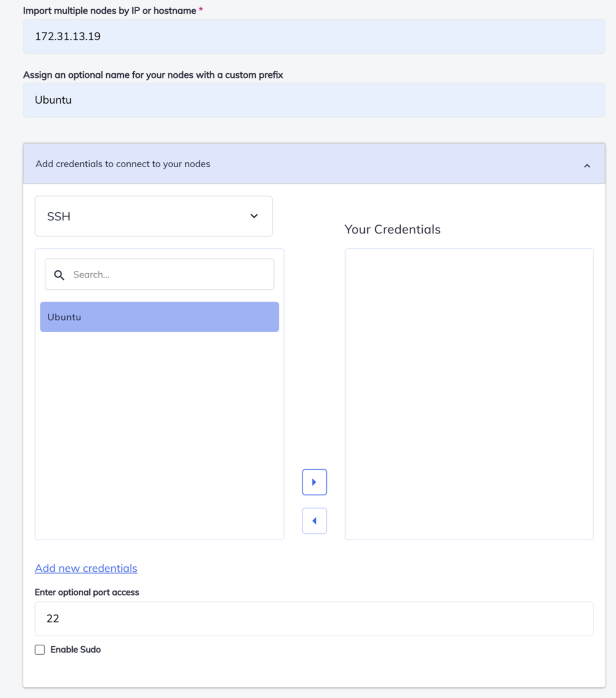Image resolution: width=616 pixels, height=698 pixels.
Task: Click the magnifying glass search icon
Action: 59,275
